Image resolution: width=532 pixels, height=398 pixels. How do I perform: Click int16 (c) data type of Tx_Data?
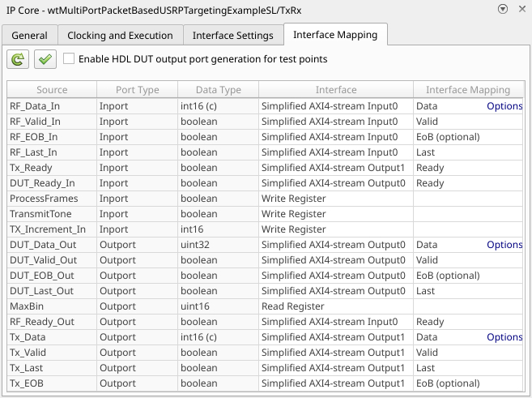[219, 337]
